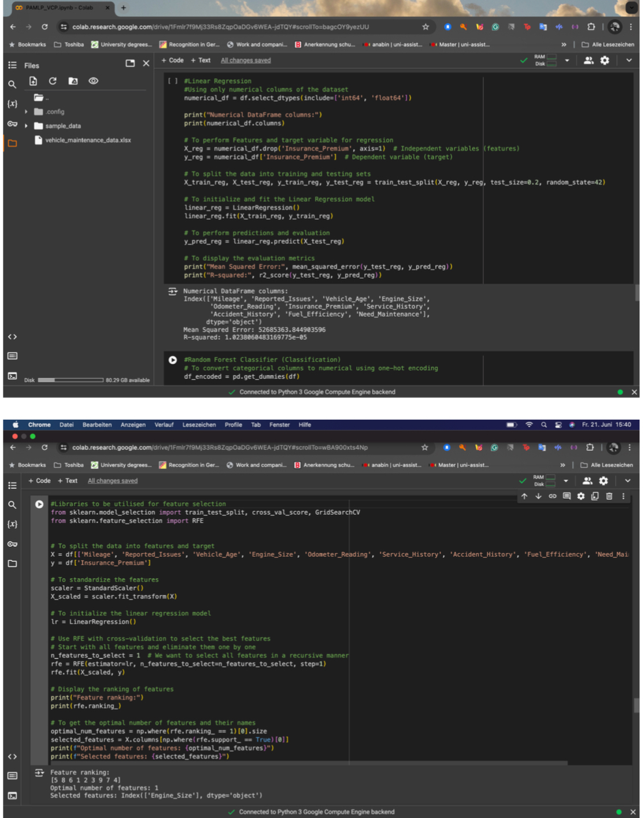Open RAM/Disk resources dropdown in lower window
Viewport: 644px width, 818px height.
(566, 481)
